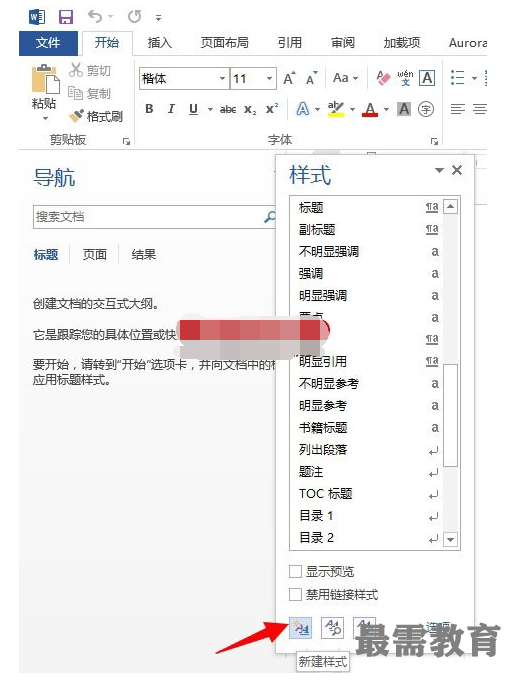Open the font size dropdown showing 11
The image size is (507, 680).
269,78
